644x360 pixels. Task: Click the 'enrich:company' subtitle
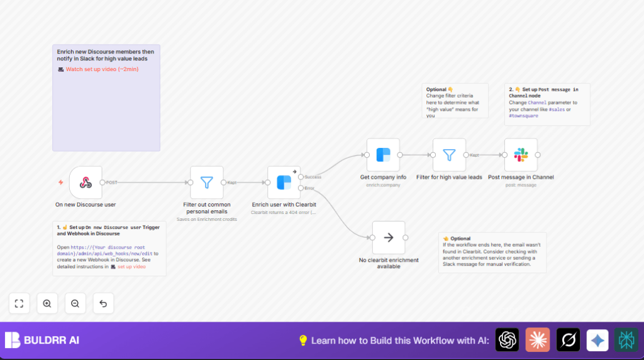pos(383,185)
